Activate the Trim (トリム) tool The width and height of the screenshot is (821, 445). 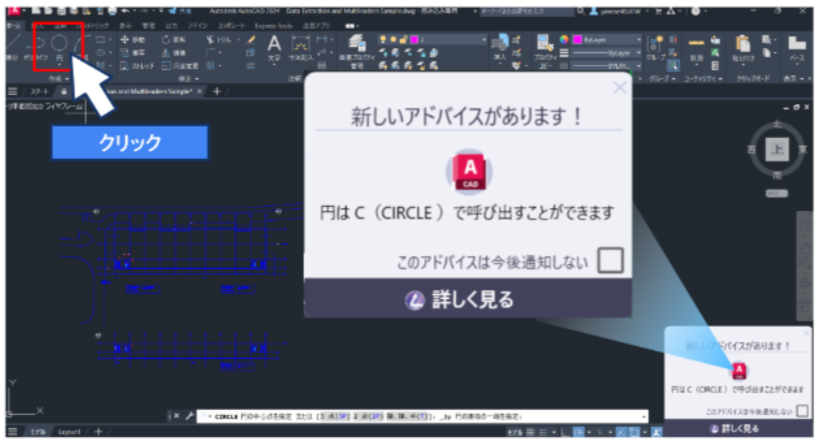tap(219, 40)
